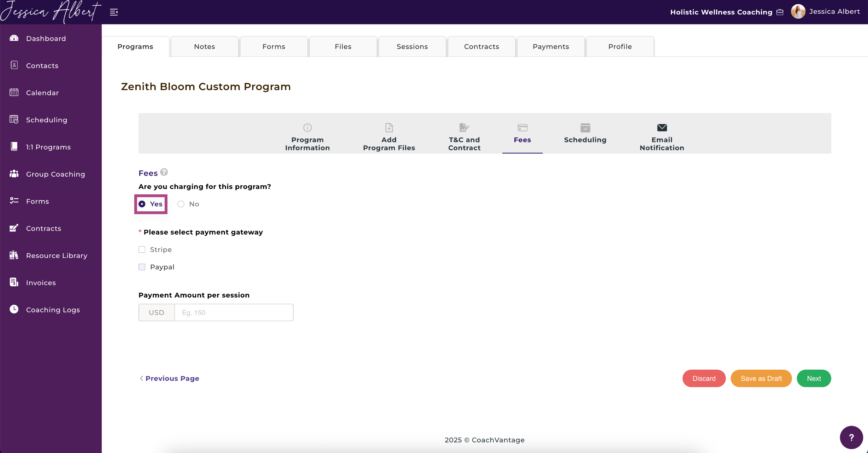Go to the Program Information step label
This screenshot has height=453, width=868.
[x=307, y=144]
